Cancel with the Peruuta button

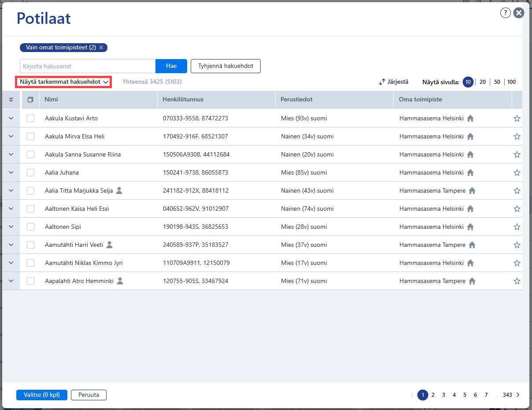tap(89, 395)
